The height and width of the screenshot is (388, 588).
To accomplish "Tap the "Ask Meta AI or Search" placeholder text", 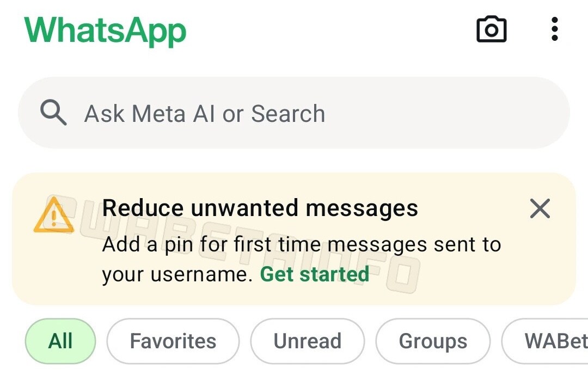I will click(x=204, y=114).
